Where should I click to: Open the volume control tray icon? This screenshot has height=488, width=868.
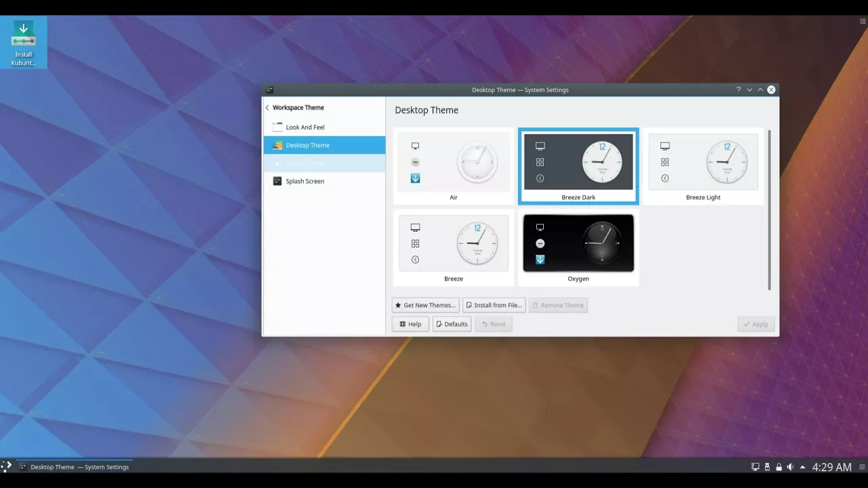[x=790, y=467]
